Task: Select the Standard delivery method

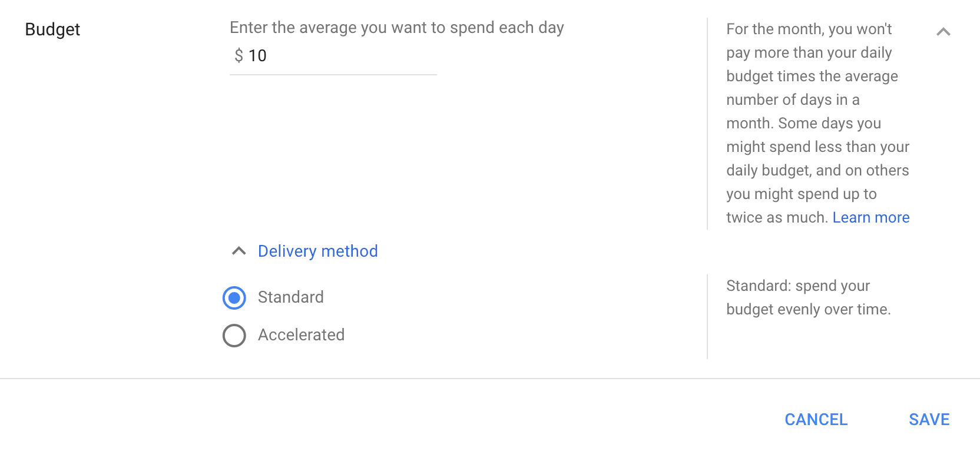Action: 234,298
